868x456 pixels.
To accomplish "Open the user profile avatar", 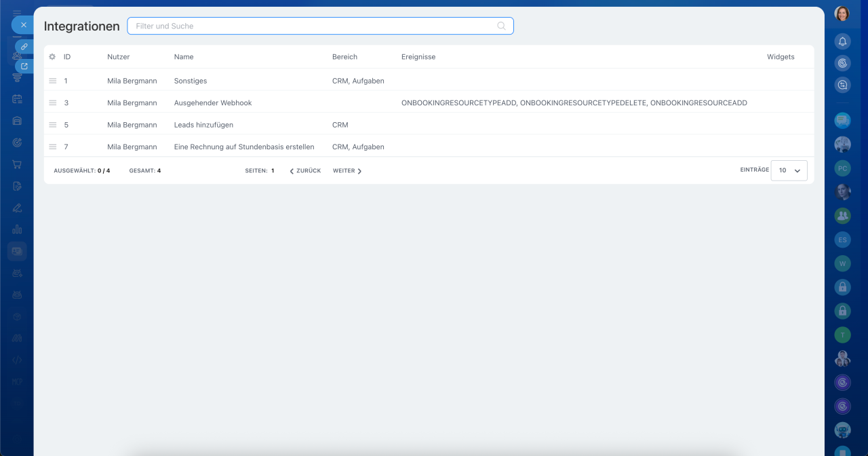I will (842, 14).
